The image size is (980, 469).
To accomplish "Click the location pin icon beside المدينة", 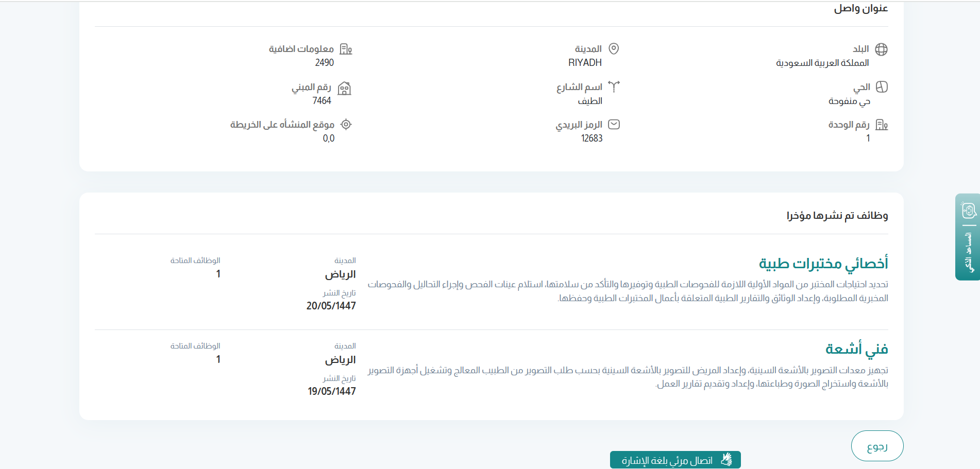I will pos(613,49).
